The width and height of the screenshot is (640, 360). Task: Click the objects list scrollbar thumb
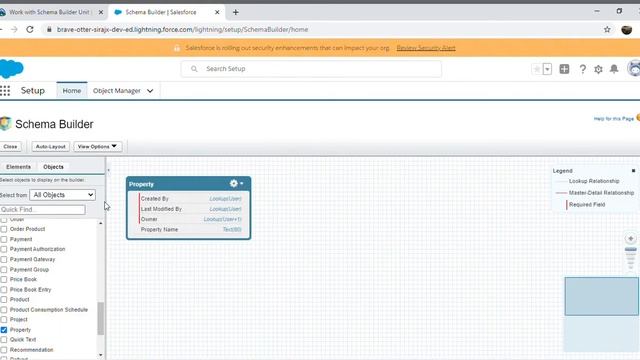tap(100, 318)
